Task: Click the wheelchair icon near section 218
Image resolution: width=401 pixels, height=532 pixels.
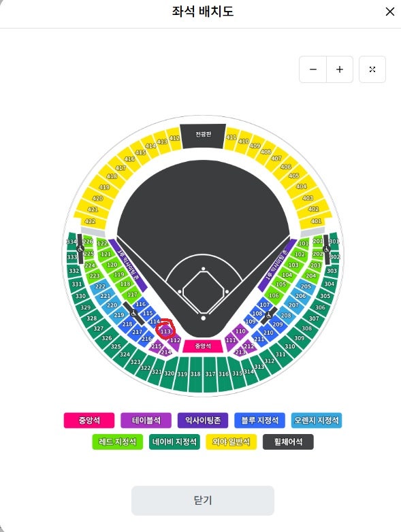Action: point(133,314)
